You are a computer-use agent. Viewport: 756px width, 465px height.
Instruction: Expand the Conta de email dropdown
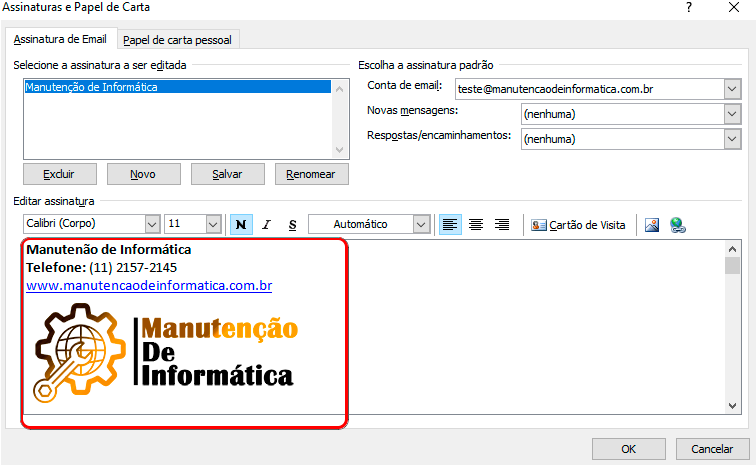732,89
